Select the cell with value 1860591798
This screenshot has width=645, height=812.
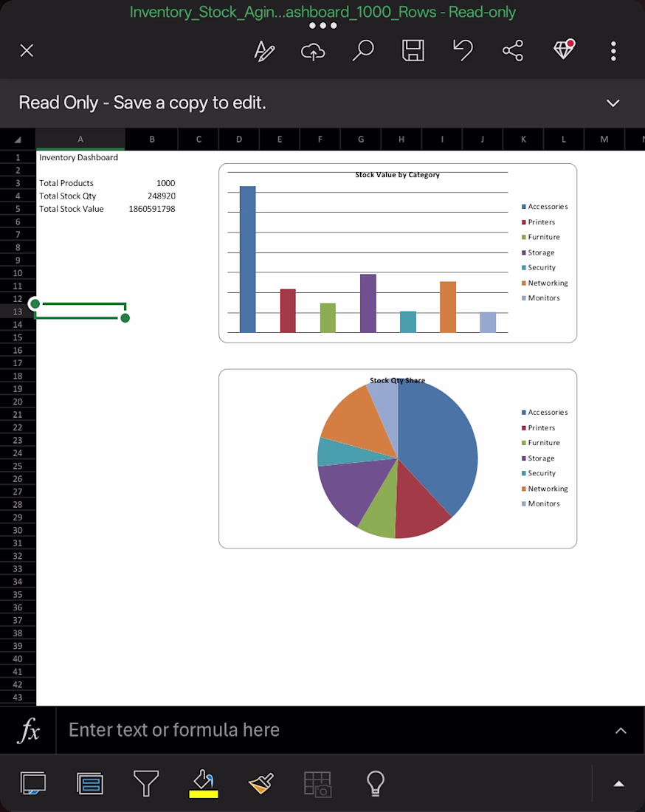click(x=152, y=209)
